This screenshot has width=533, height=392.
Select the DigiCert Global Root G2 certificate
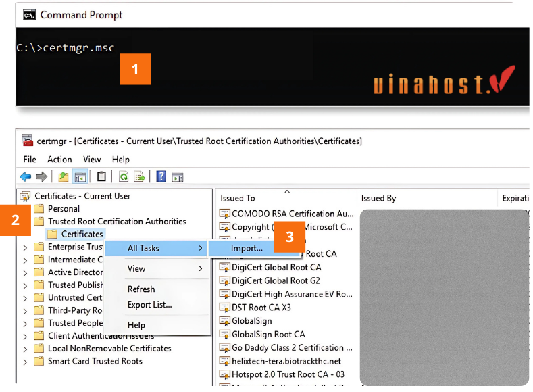(x=276, y=280)
